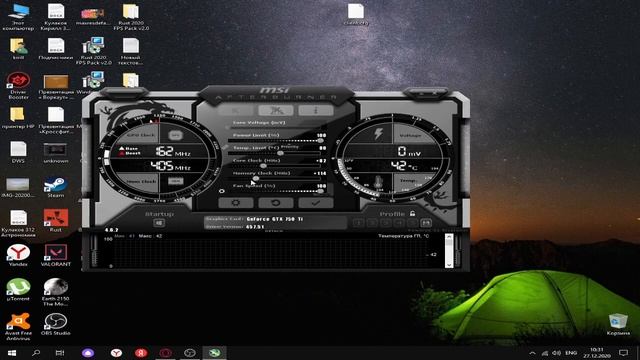Select the принтер HP folder icon
Viewport: 640px width, 360px height.
pos(18,118)
